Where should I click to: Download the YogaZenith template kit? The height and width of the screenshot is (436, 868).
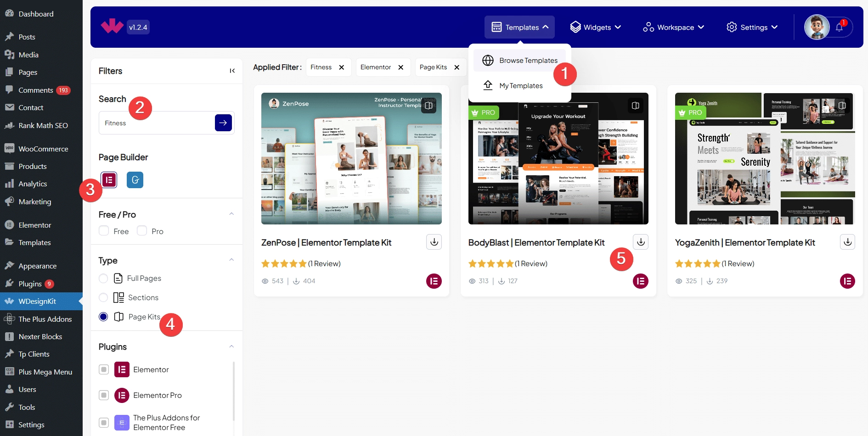pyautogui.click(x=847, y=242)
